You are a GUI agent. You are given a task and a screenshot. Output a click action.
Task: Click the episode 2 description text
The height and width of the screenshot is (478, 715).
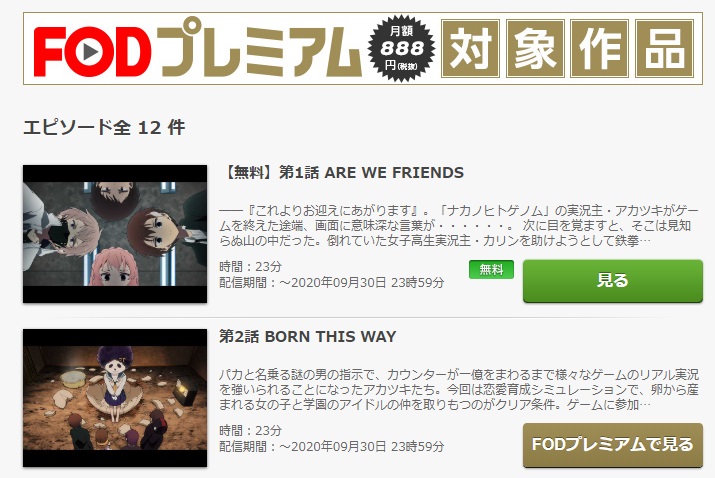coord(459,390)
